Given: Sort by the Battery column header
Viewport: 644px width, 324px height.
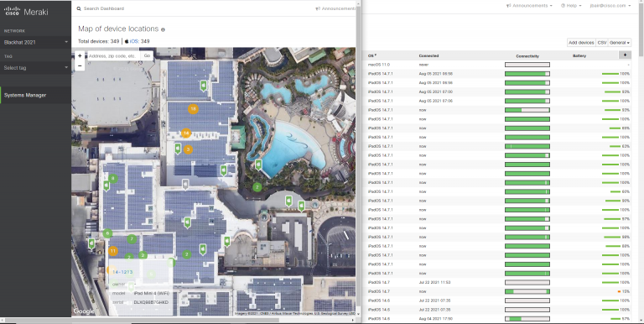Looking at the screenshot, I should pyautogui.click(x=579, y=55).
